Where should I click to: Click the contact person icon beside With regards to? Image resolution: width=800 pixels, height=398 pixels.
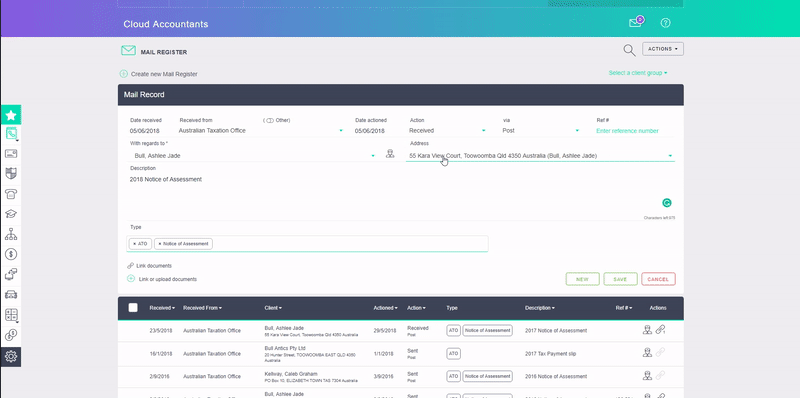pyautogui.click(x=390, y=154)
